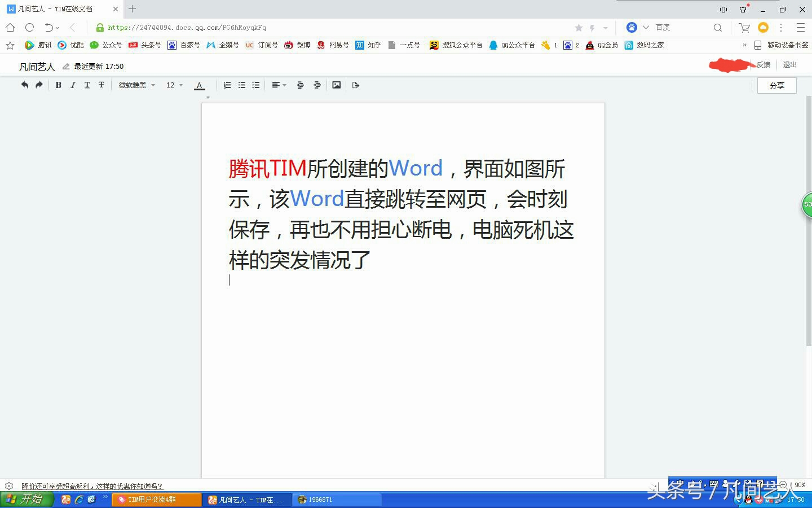812x508 pixels.
Task: Undo the last edit
Action: (x=24, y=85)
